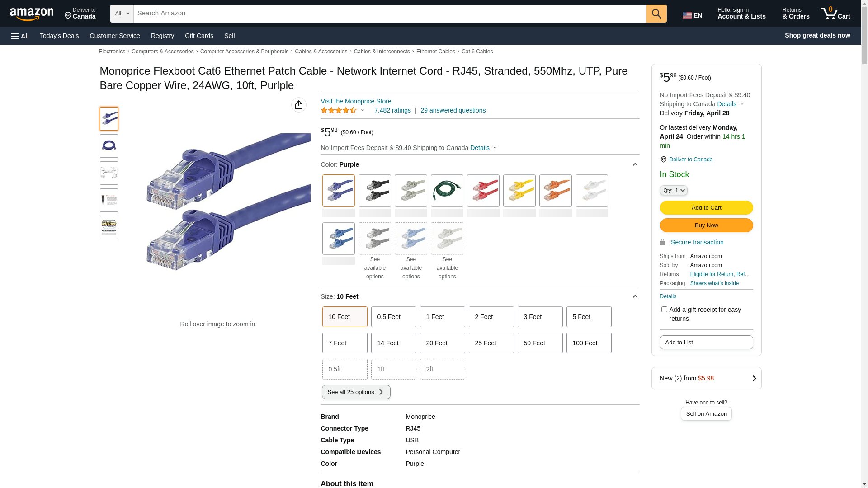The image size is (868, 488).
Task: Visit the Monoprice Store link
Action: click(356, 101)
